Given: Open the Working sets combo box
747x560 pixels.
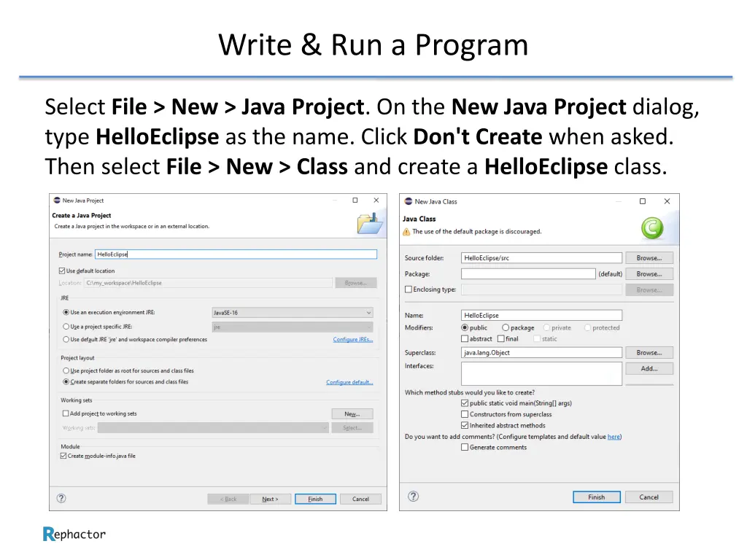Looking at the screenshot, I should tap(213, 427).
